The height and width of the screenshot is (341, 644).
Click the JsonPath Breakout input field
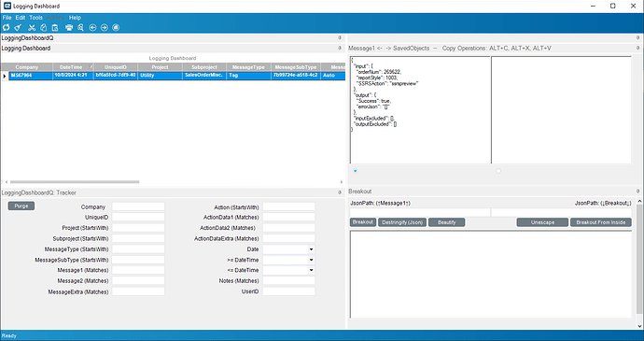click(562, 213)
